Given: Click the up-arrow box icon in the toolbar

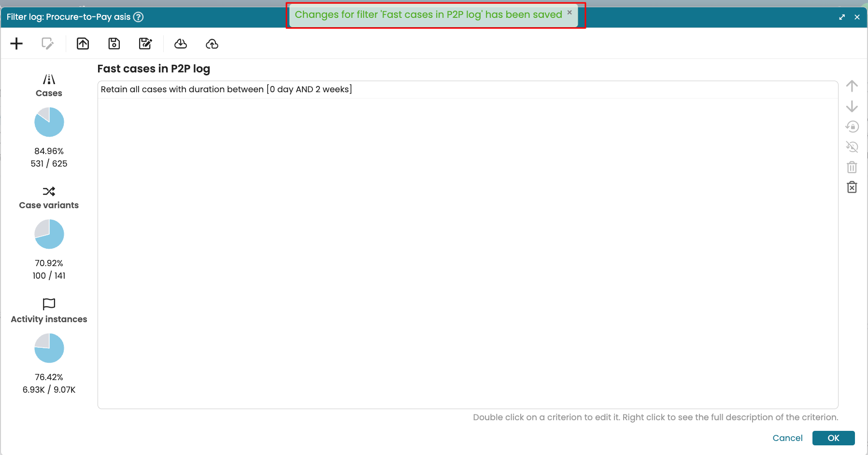Looking at the screenshot, I should pos(83,44).
